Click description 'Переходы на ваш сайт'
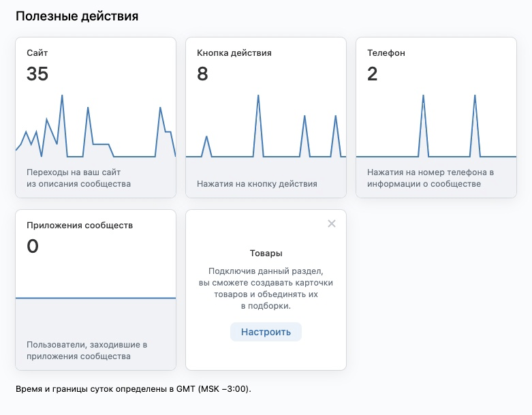Viewport: 532px width, 415px height. (x=79, y=178)
